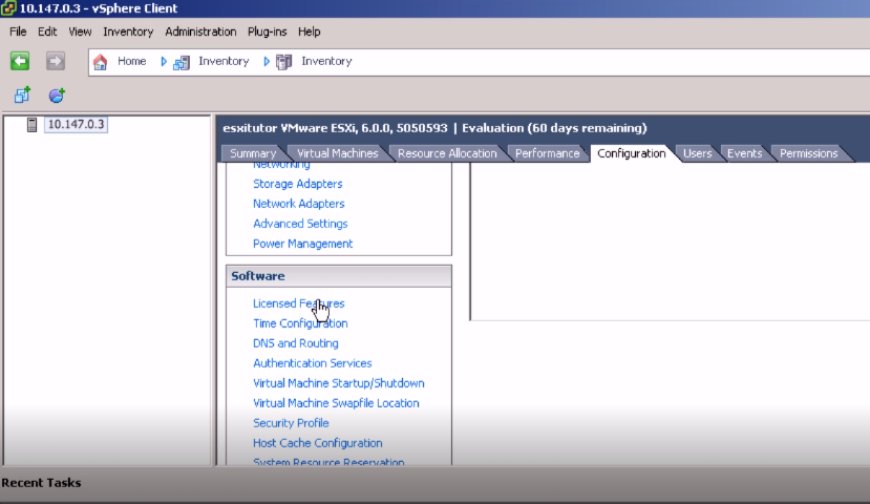
Task: Open Time Configuration link
Action: tap(300, 323)
